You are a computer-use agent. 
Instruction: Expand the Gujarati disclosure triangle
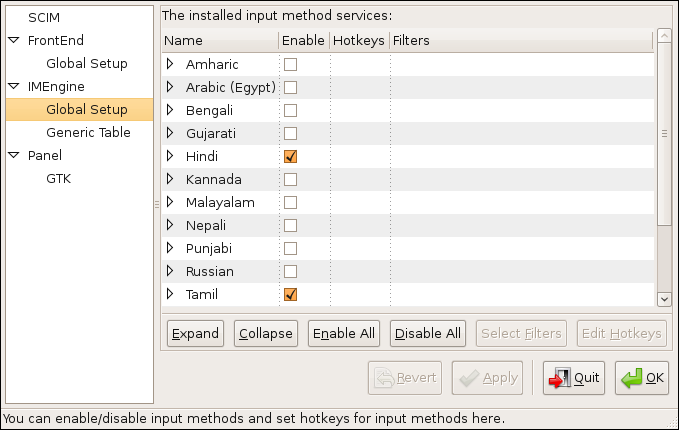pos(170,134)
